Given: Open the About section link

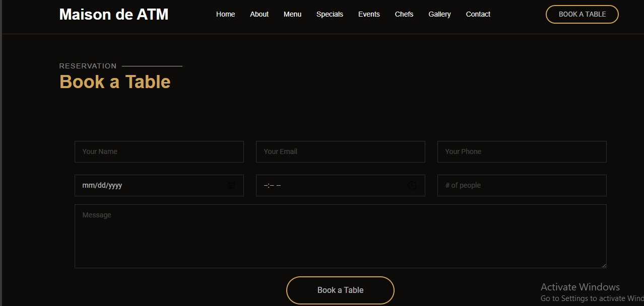Looking at the screenshot, I should pyautogui.click(x=259, y=14).
